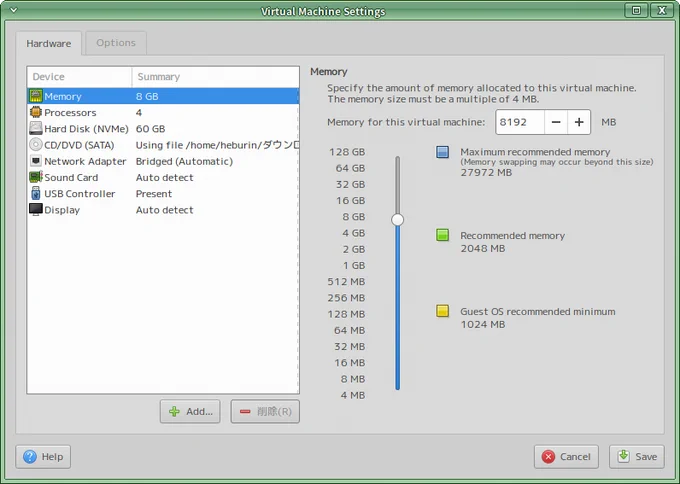
Task: Save the virtual machine settings
Action: click(636, 457)
